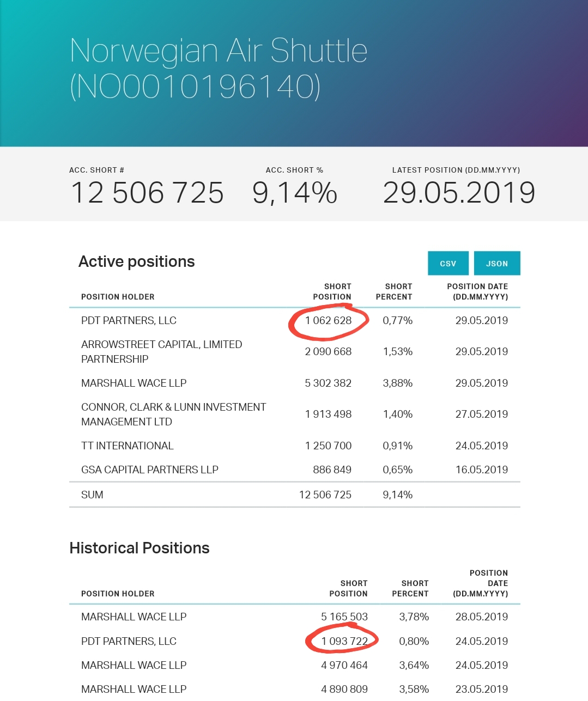Click POSITION HOLDER header in Active positions
The width and height of the screenshot is (588, 701).
(x=118, y=297)
